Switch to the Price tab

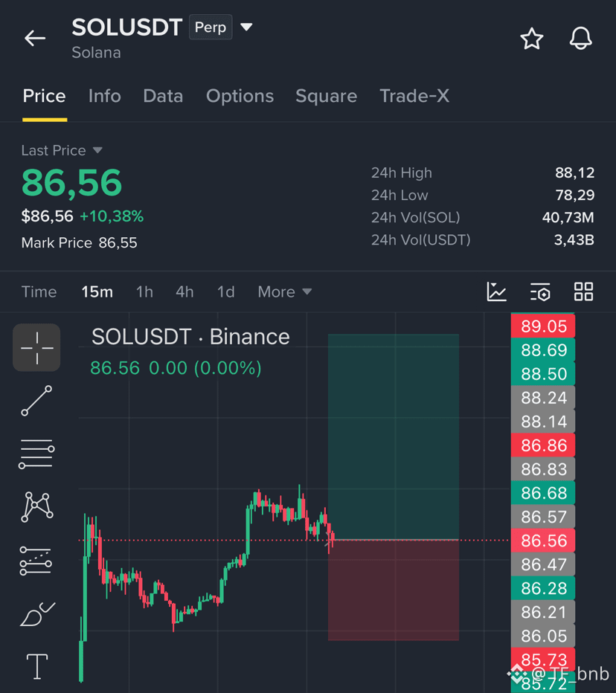[44, 96]
